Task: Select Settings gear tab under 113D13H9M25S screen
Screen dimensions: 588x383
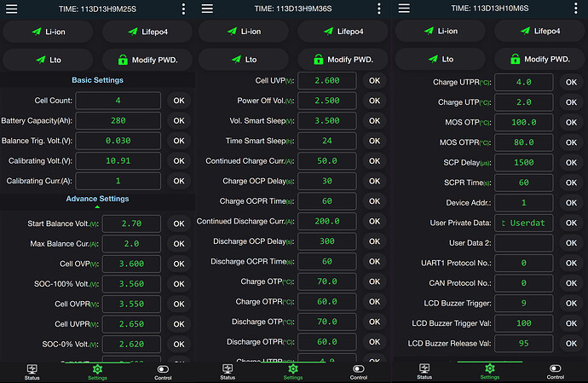Action: pyautogui.click(x=97, y=372)
